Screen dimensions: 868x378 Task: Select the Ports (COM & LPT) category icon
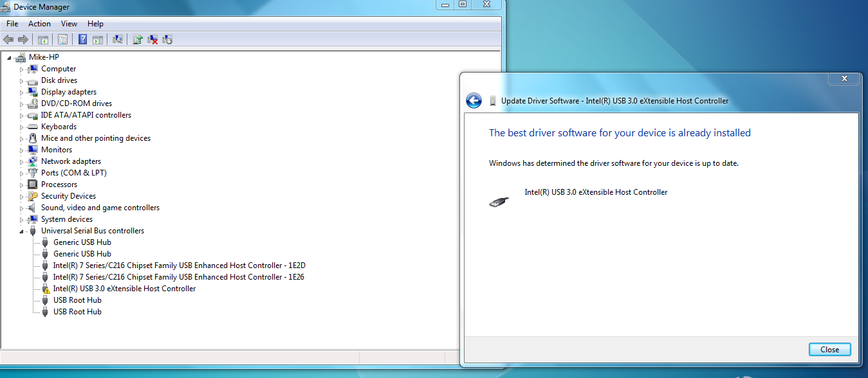click(33, 173)
